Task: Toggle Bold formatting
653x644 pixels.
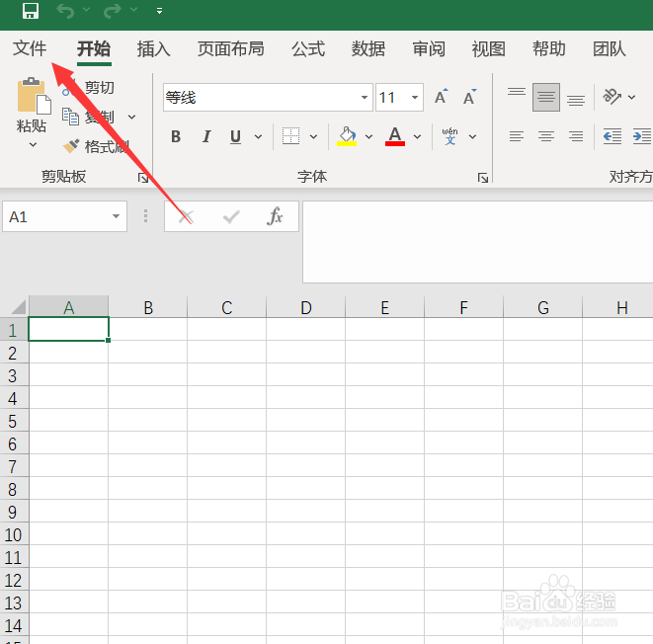Action: tap(176, 136)
